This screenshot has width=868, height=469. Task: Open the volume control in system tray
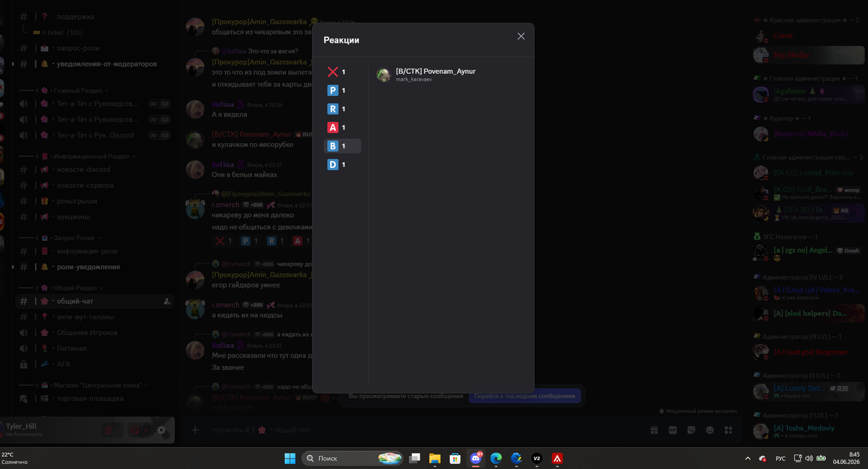point(809,459)
